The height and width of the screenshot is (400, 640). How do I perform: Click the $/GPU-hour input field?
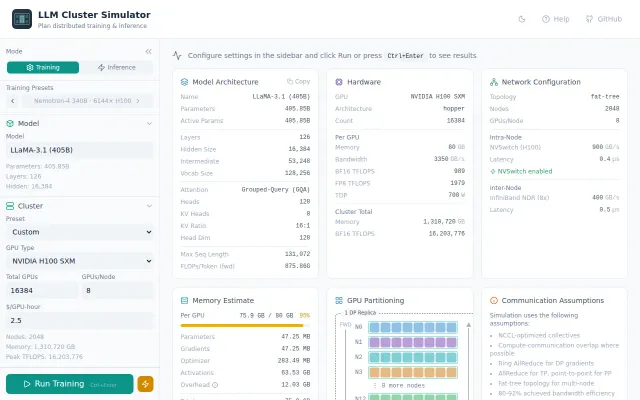pos(80,320)
